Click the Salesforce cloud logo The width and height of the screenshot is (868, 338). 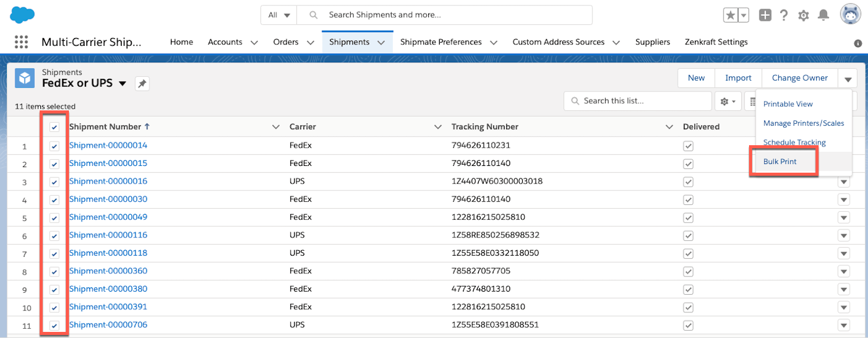[23, 15]
